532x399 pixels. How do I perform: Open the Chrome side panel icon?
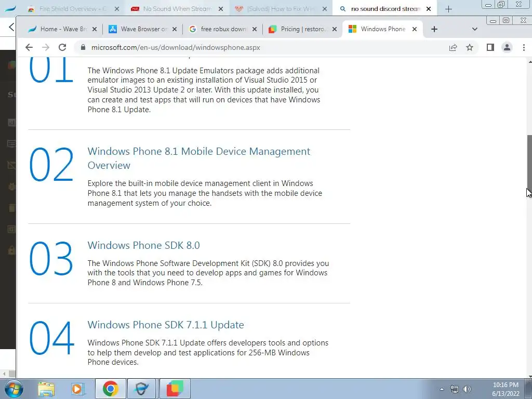490,47
